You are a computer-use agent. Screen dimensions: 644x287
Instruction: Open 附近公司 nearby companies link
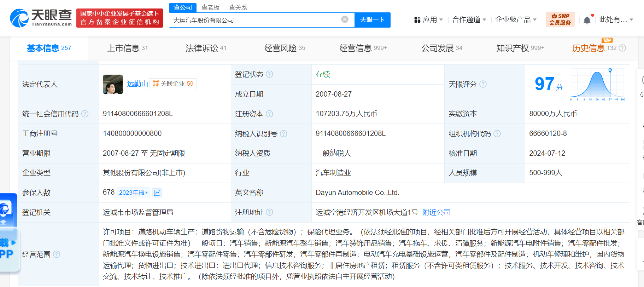click(436, 212)
